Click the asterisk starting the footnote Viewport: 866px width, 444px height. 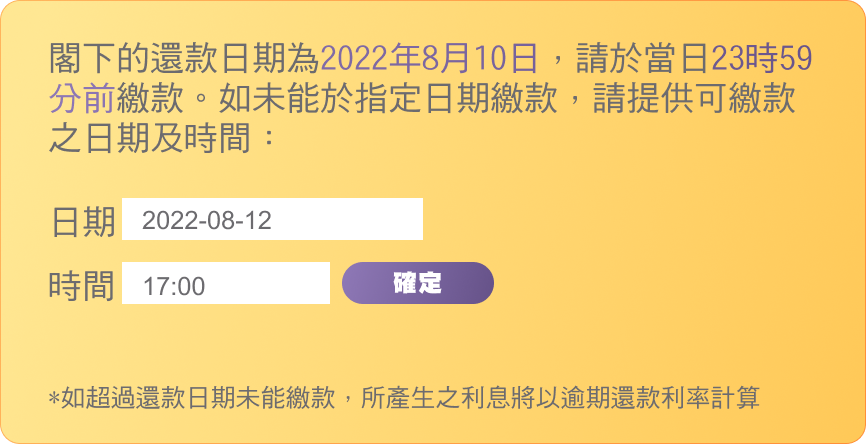pos(54,399)
